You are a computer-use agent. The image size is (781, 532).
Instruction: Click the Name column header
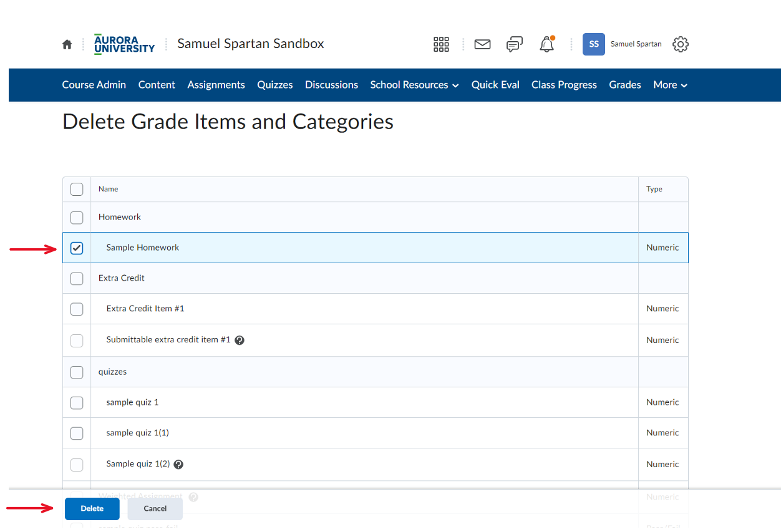109,189
